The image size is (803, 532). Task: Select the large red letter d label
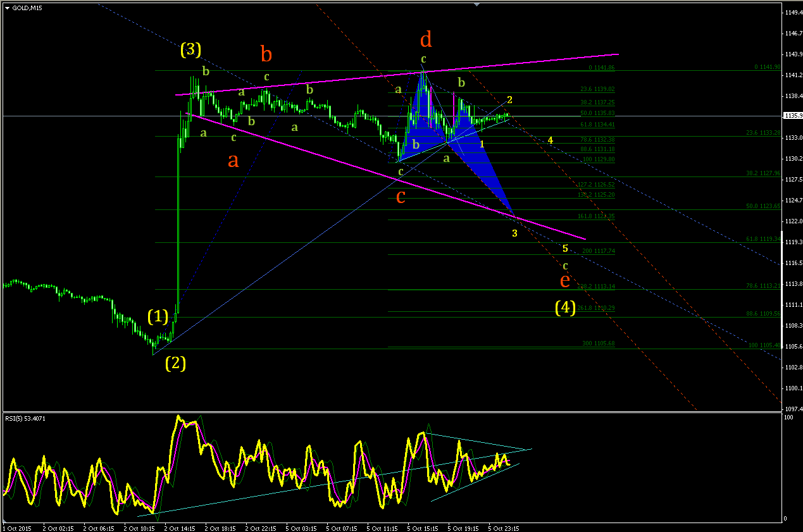[x=426, y=40]
